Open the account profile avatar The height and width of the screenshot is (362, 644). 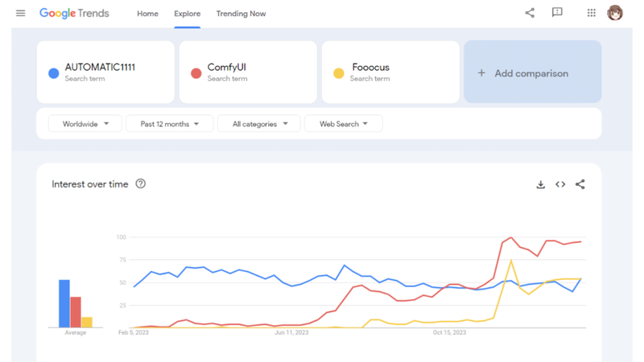pos(615,13)
